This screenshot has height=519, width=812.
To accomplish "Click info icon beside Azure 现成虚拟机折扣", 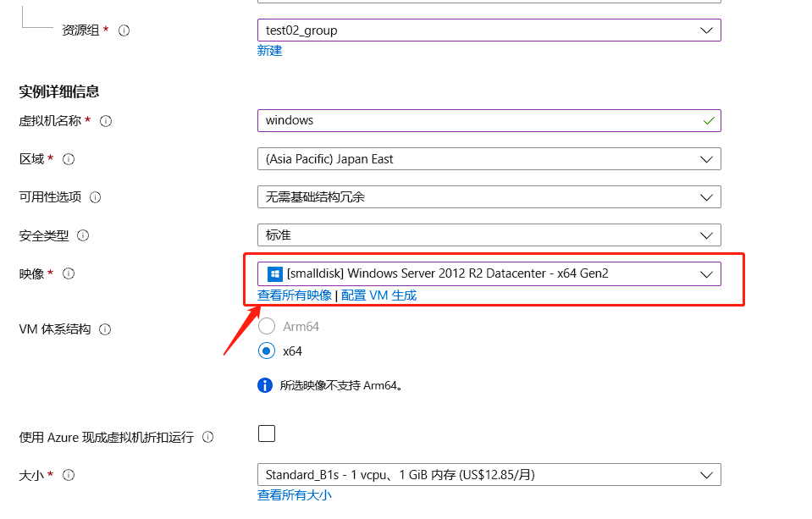I will click(x=207, y=437).
